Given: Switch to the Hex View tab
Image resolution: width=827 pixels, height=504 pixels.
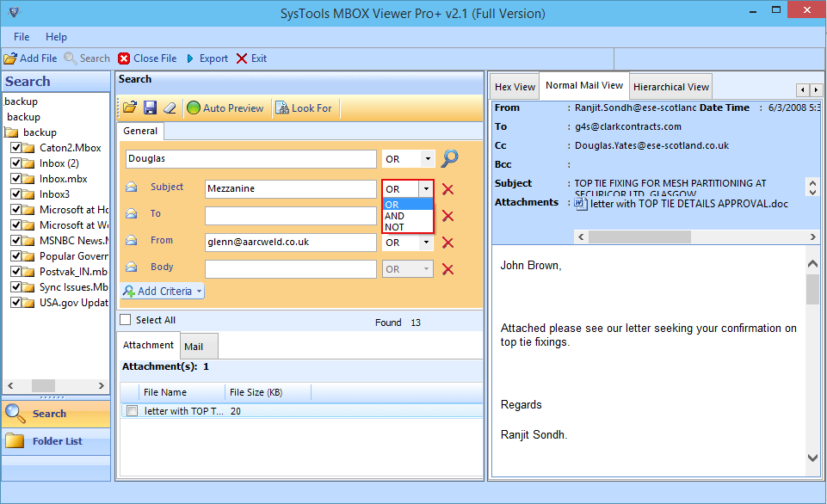Looking at the screenshot, I should 515,87.
